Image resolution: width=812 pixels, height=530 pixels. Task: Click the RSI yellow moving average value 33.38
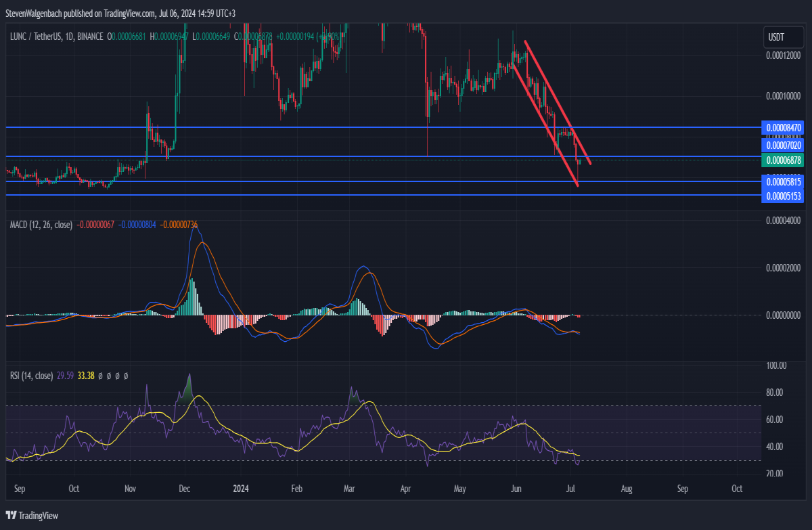[86, 375]
